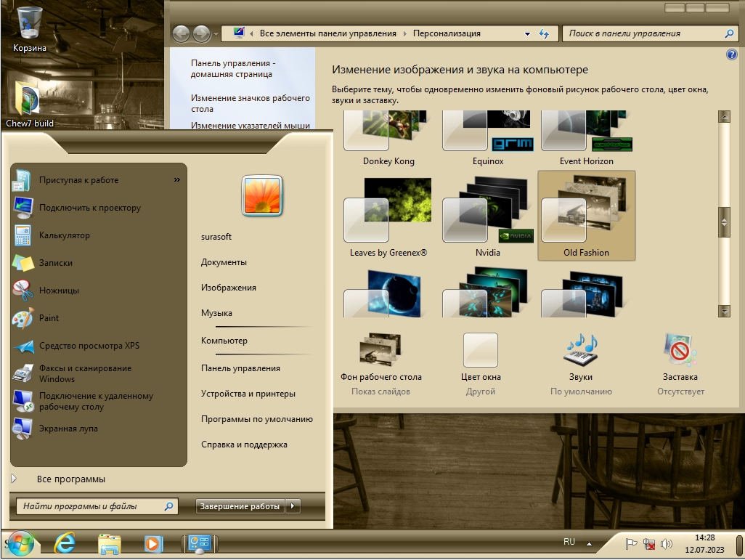The height and width of the screenshot is (560, 745).
Task: Open Window Color (Цвет окна) swatch
Action: (x=481, y=351)
